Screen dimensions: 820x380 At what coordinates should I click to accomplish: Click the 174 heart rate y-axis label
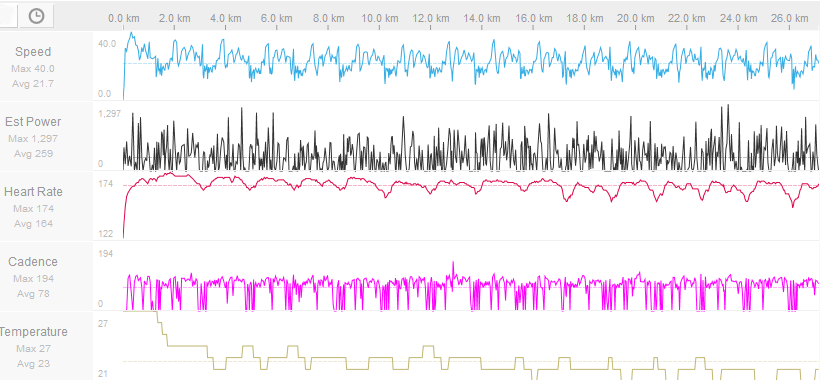105,183
